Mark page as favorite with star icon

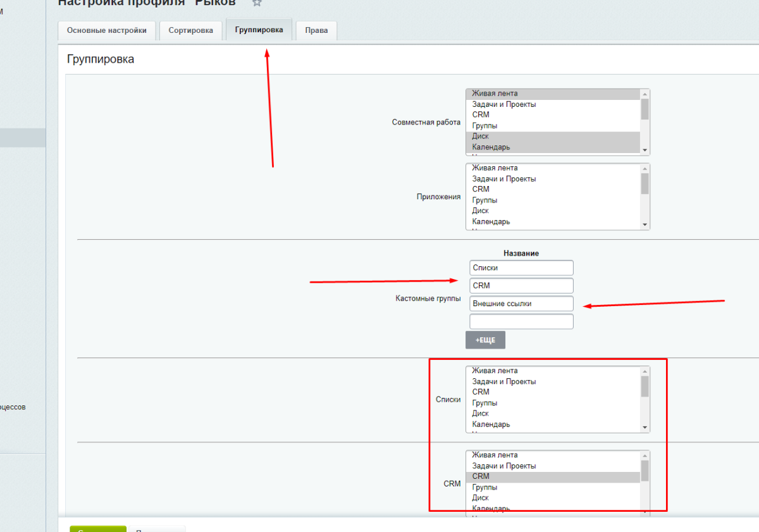click(x=257, y=3)
